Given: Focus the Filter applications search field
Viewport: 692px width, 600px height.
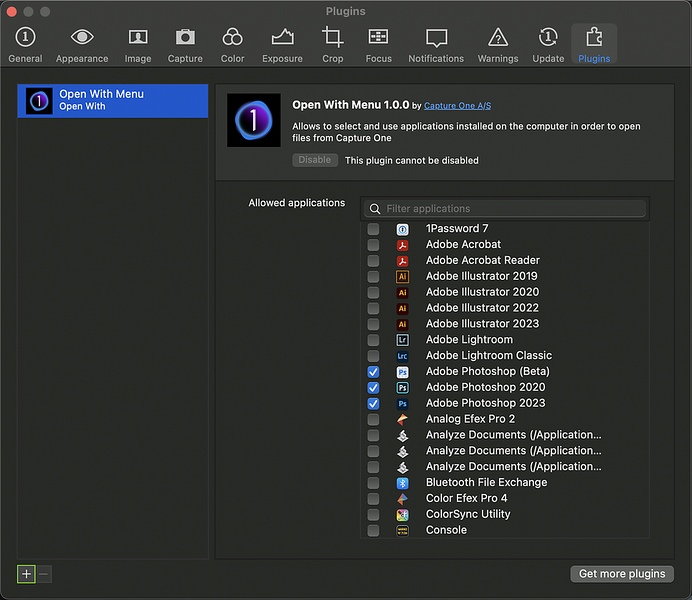Looking at the screenshot, I should (504, 209).
